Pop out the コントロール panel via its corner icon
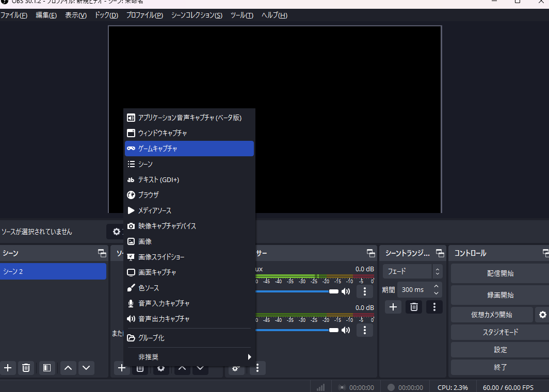 click(545, 253)
